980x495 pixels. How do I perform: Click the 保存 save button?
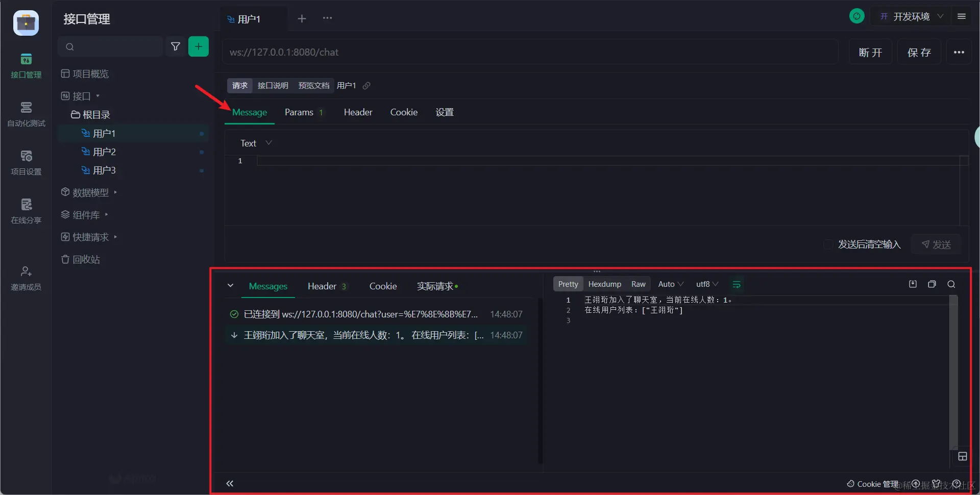tap(919, 52)
